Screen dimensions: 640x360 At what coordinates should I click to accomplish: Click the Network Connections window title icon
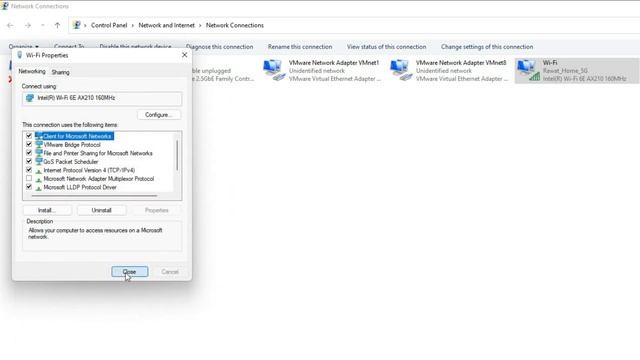coord(4,6)
